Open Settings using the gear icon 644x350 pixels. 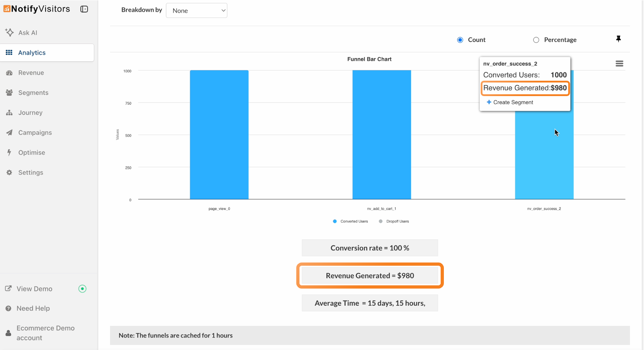[x=9, y=172]
